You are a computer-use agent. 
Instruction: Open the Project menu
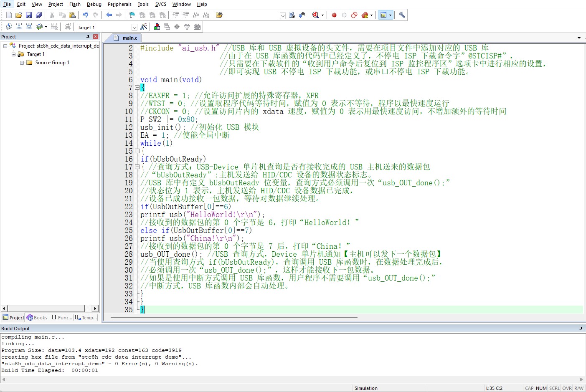[x=56, y=4]
